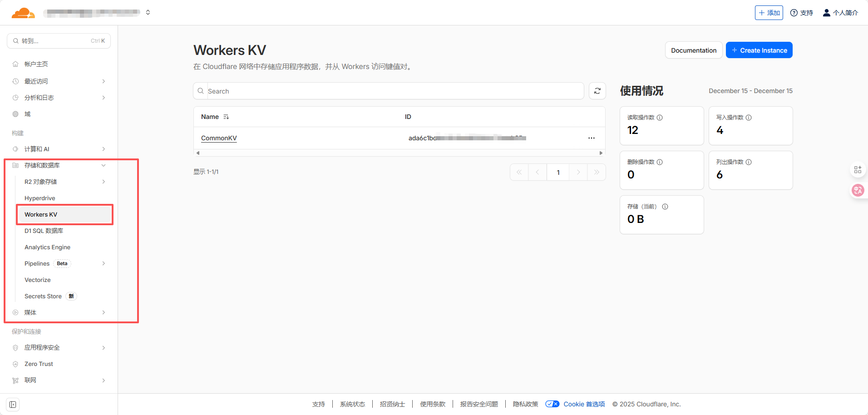Click the floating grid-plus widget icon
This screenshot has height=415, width=868.
pos(858,169)
